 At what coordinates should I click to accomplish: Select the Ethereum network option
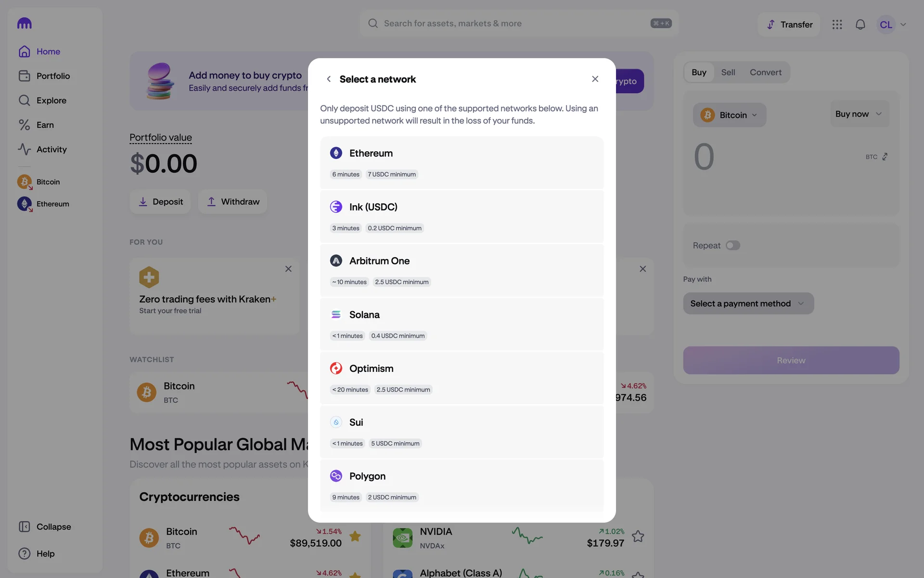462,163
